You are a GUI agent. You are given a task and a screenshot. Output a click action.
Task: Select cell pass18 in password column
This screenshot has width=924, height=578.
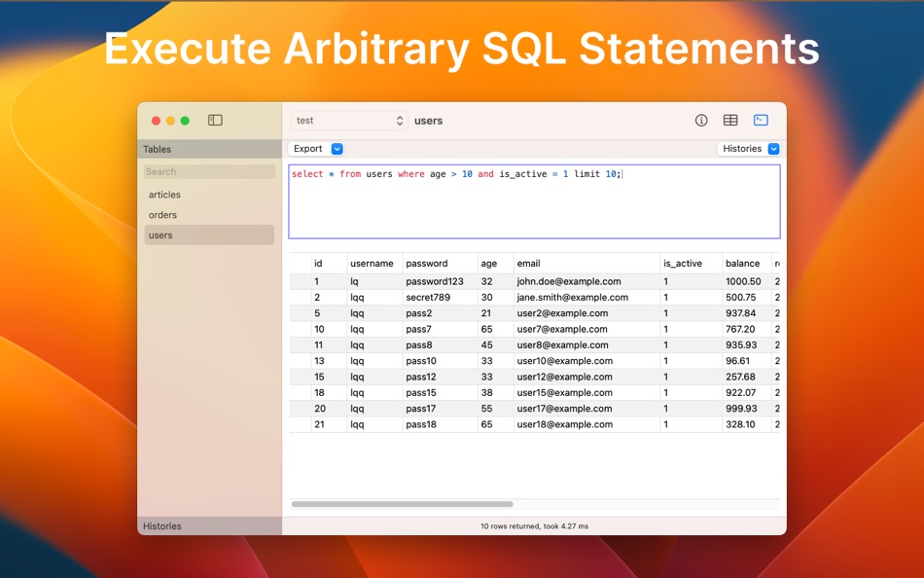[421, 424]
